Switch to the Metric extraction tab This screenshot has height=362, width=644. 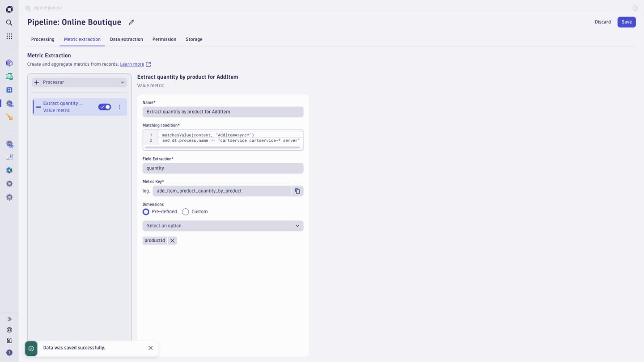(82, 39)
